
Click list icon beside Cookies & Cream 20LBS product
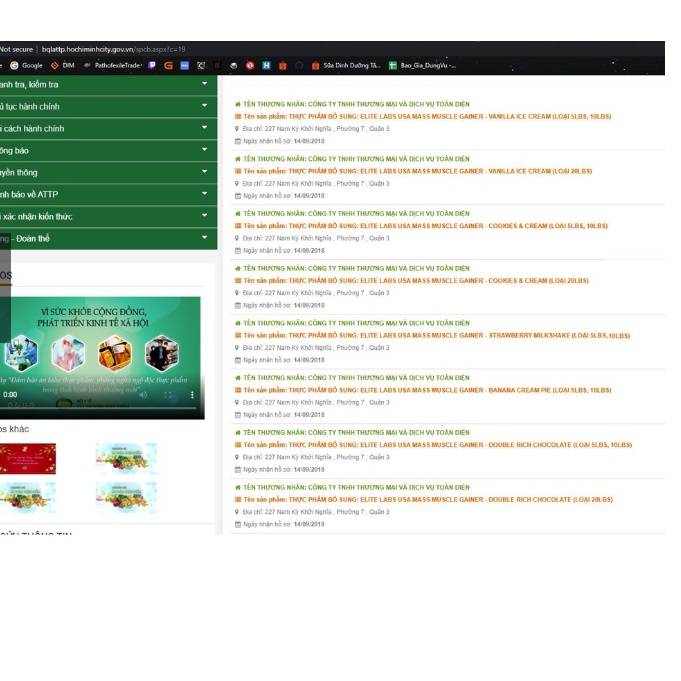click(x=238, y=281)
